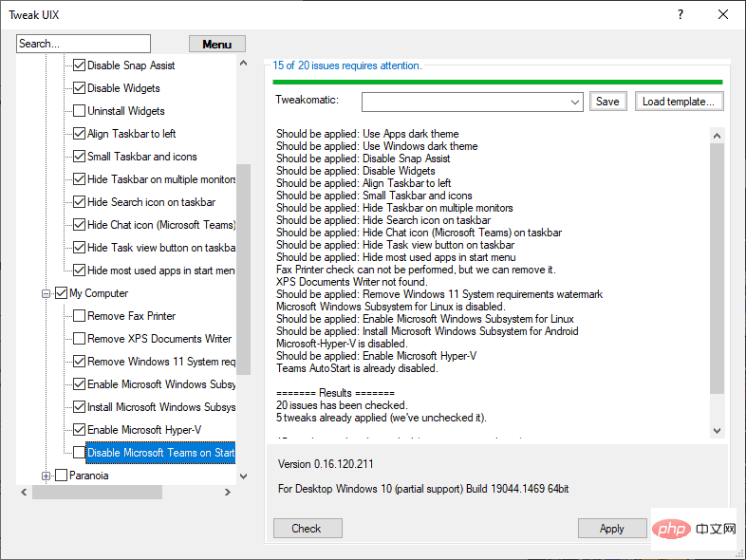The height and width of the screenshot is (560, 746).
Task: Click 'Should be applied: Enable Microsoft Hyper-V' line
Action: pos(377,356)
